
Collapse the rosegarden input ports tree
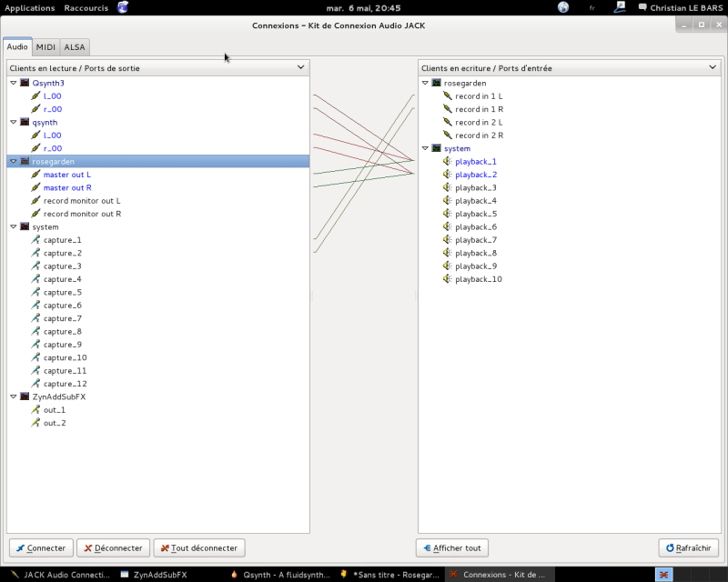pos(425,83)
